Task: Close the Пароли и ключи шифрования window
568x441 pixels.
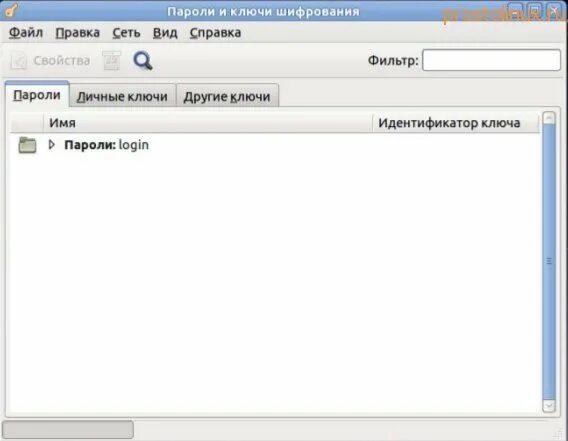Action: tap(555, 10)
